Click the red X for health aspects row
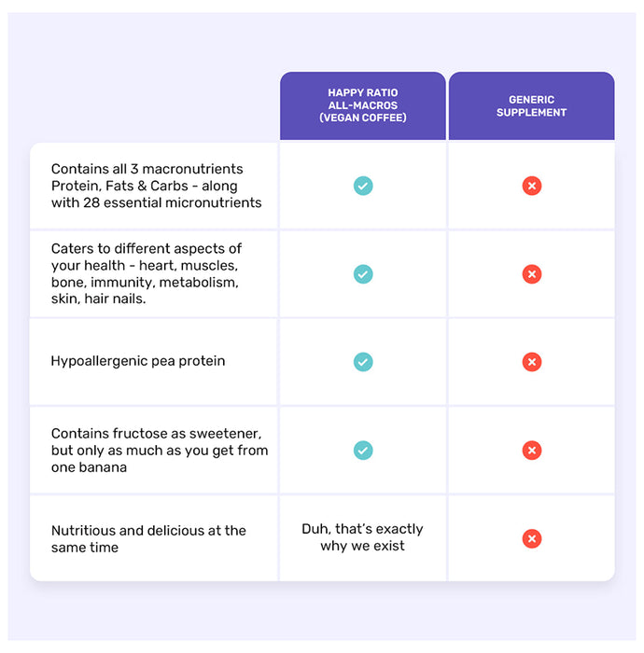The height and width of the screenshot is (653, 644). (x=531, y=274)
